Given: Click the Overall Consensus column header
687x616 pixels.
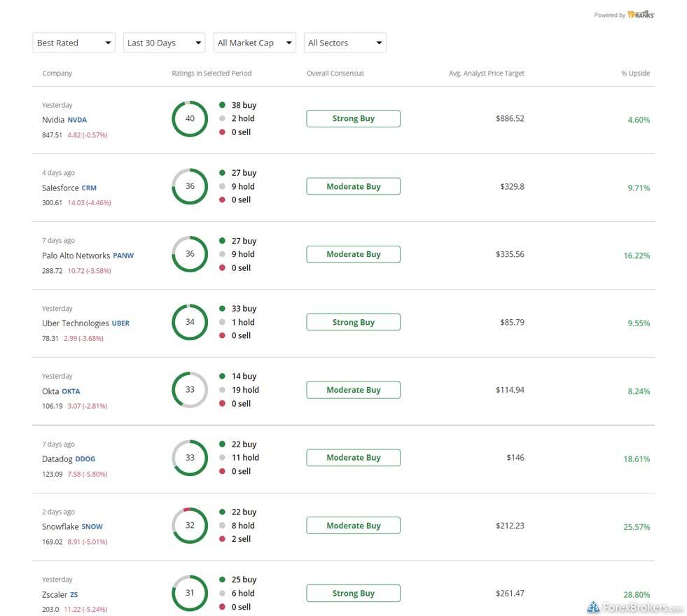Looking at the screenshot, I should point(335,73).
